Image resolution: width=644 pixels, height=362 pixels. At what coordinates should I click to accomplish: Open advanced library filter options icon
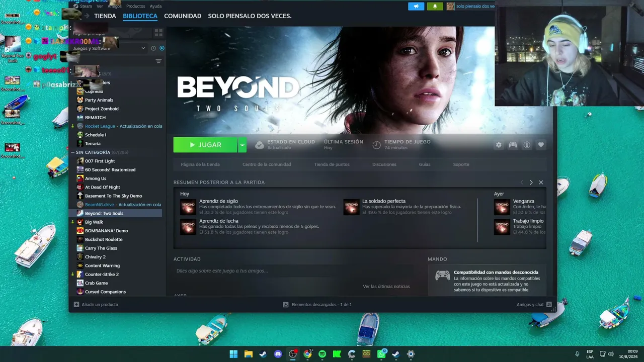[x=158, y=61]
